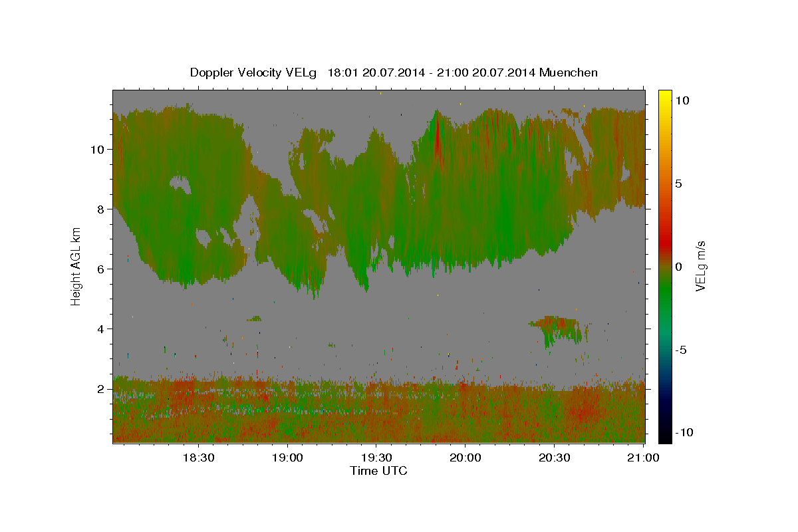The width and height of the screenshot is (798, 532).
Task: Click height axis label '10'
Action: 97,150
